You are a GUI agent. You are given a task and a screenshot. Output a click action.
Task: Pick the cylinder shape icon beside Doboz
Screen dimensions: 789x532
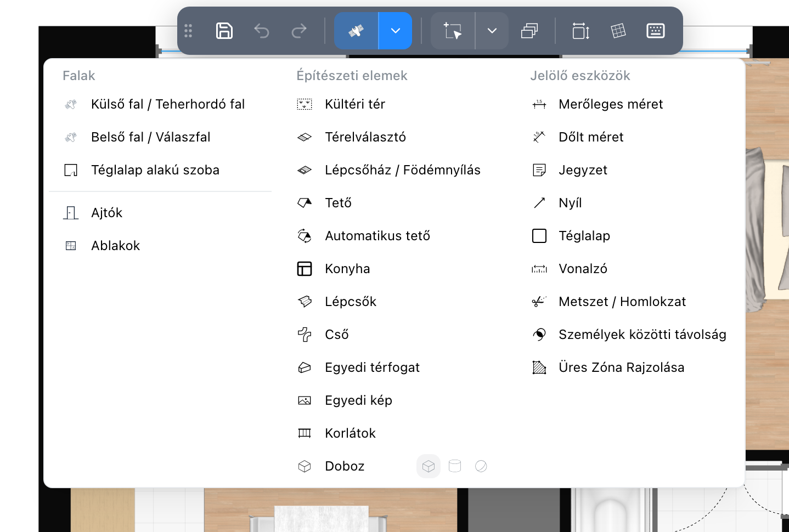455,466
